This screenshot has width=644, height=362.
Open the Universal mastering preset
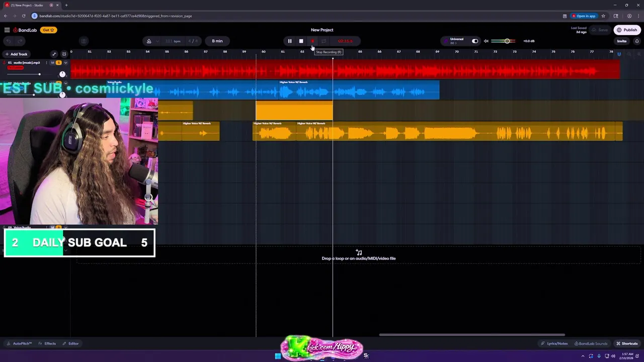(456, 41)
